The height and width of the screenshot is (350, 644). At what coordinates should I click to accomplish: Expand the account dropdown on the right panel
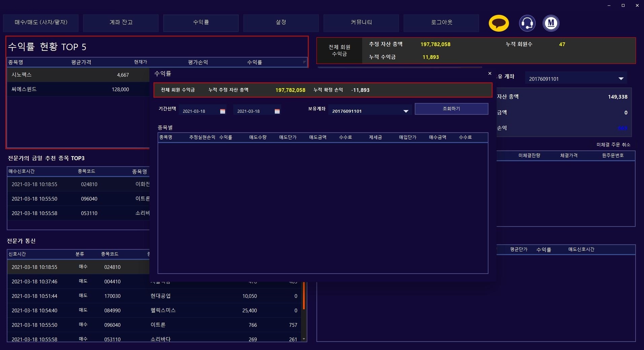pyautogui.click(x=621, y=79)
